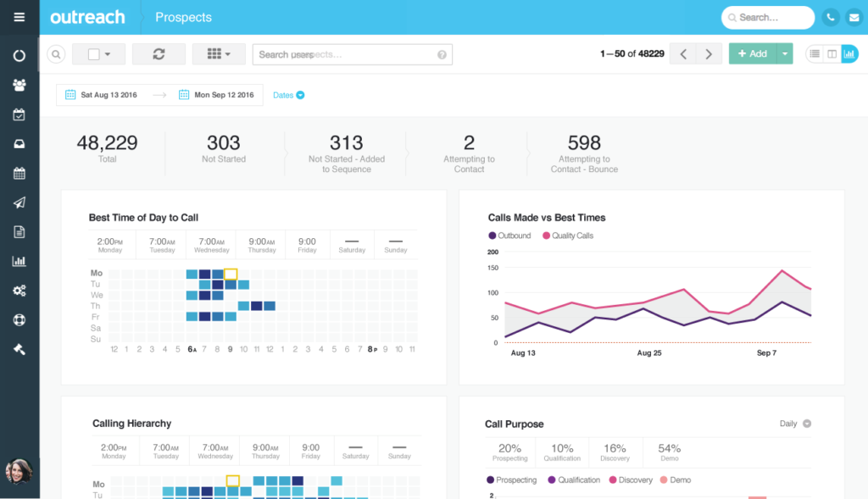This screenshot has height=499, width=868.
Task: Click the refresh button in the toolbar
Action: [x=160, y=53]
